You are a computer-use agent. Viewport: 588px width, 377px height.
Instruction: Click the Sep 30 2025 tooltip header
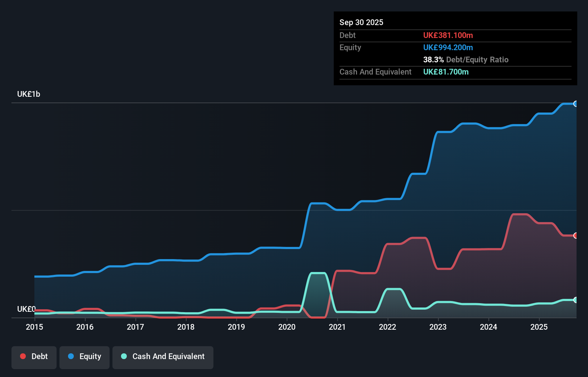[x=361, y=22]
